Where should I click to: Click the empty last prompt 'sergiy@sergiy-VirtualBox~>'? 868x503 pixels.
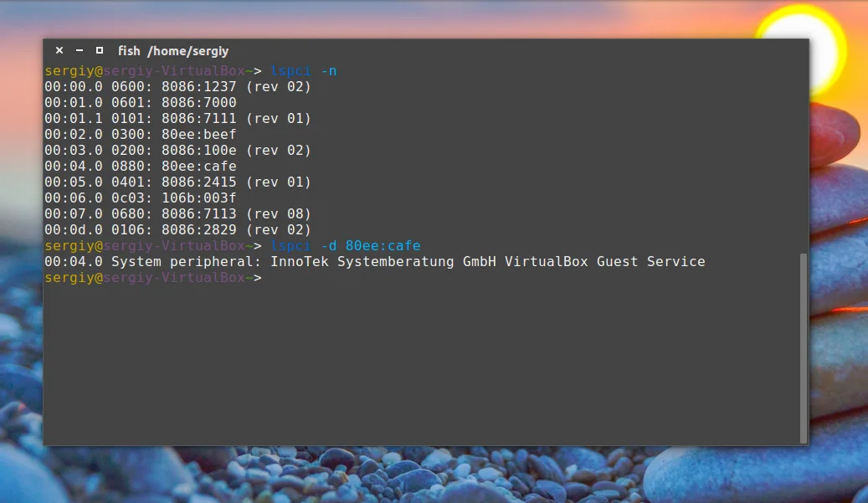coord(153,278)
